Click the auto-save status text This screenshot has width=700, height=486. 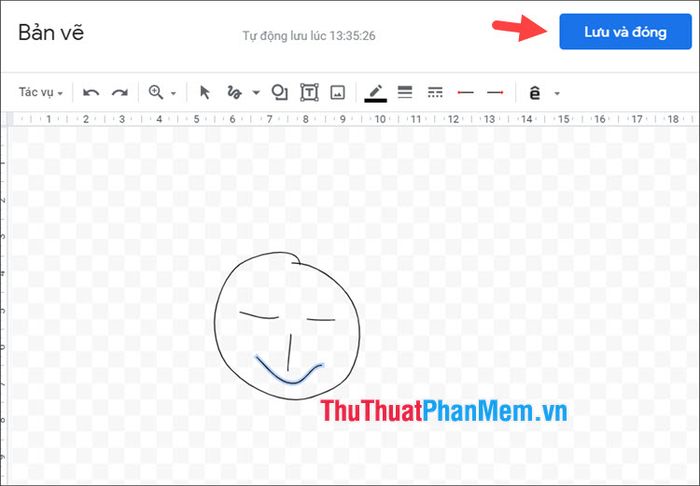pos(308,36)
